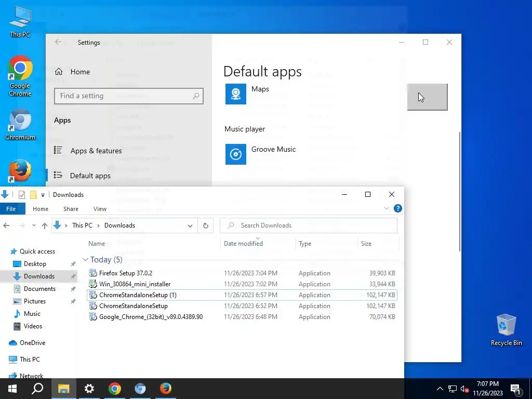Click Find a setting search box
Viewport: 532px width, 399px height.
point(129,96)
